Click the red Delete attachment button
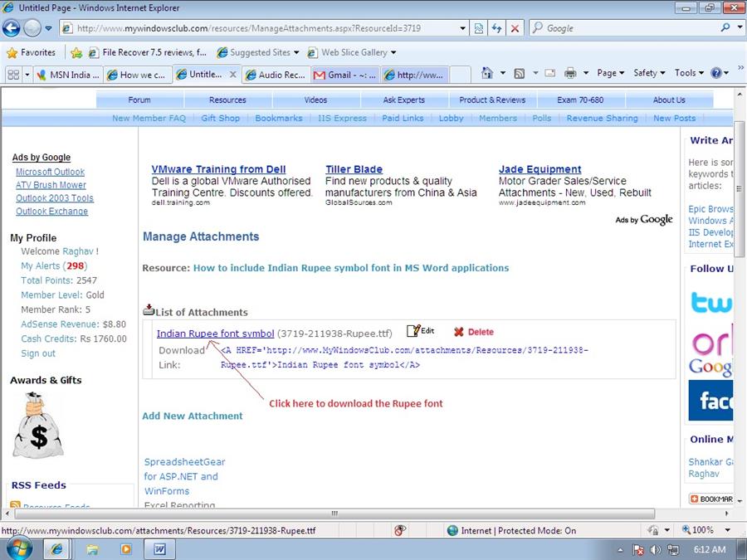747x560 pixels. pos(474,332)
